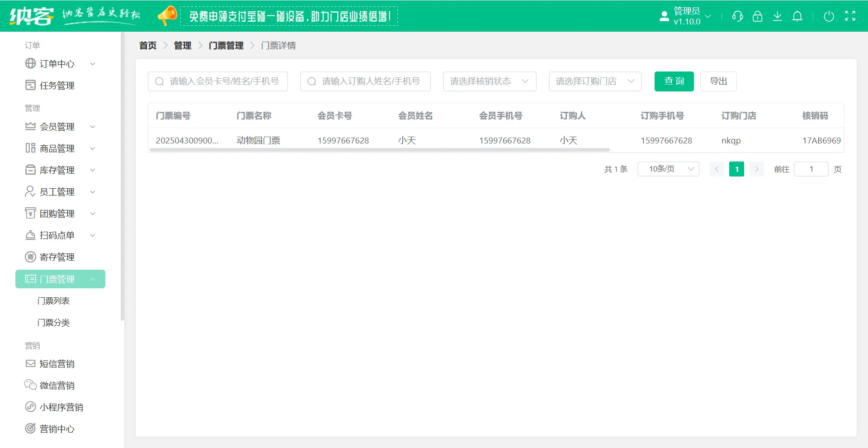868x448 pixels.
Task: Expand the 会员管理 submenu chevron
Action: (93, 127)
